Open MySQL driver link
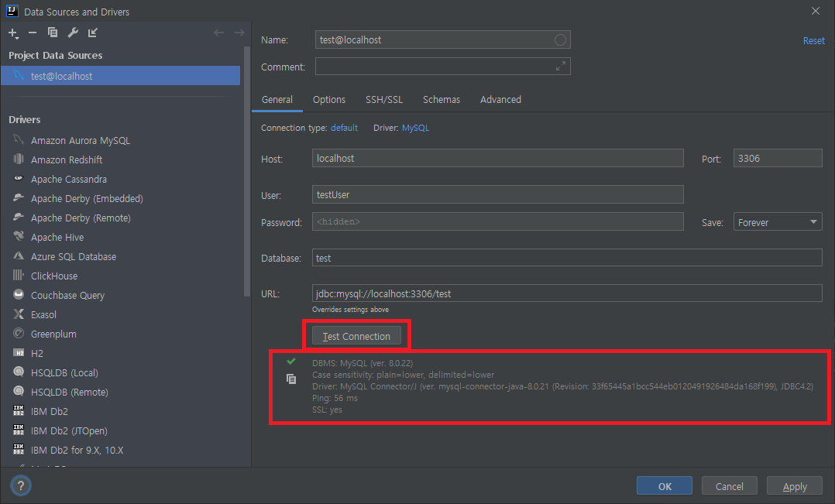 tap(415, 128)
